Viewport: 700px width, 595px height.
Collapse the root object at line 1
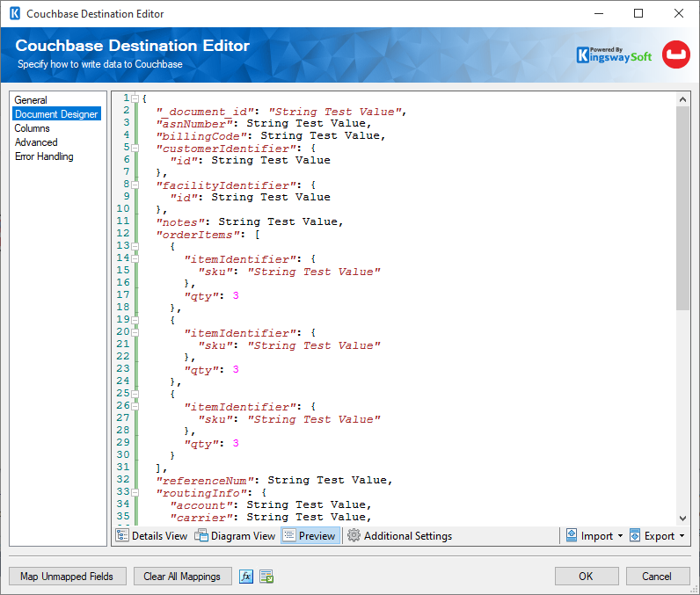tap(135, 98)
